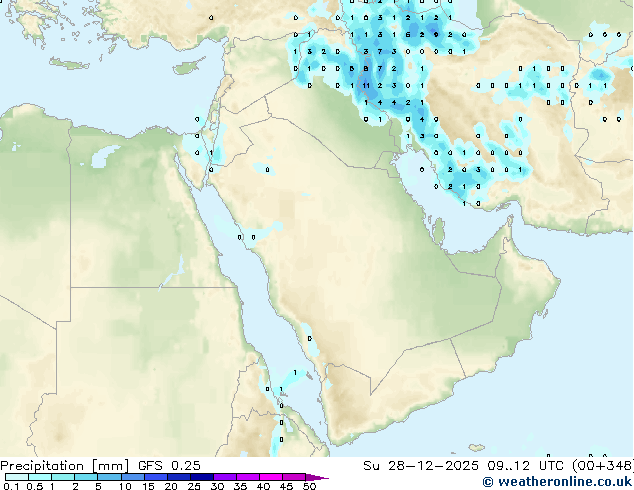Screen dimensions: 634x490
Task: Click the 0.1–0.5 mm legend color swatch
Action: [17, 477]
